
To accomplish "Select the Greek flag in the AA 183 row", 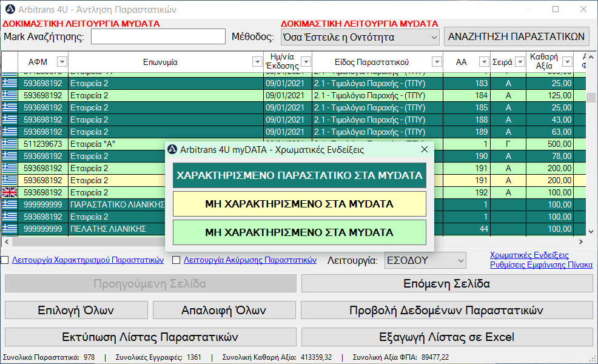I will coord(10,83).
